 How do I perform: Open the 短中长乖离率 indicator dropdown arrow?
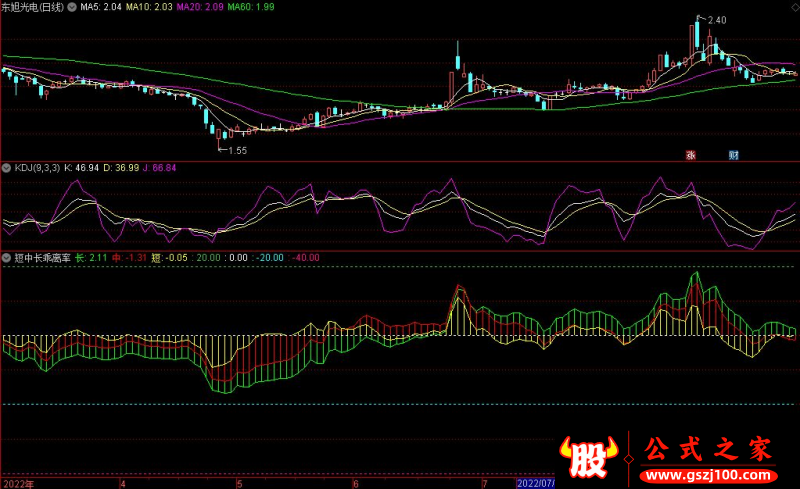(x=7, y=257)
